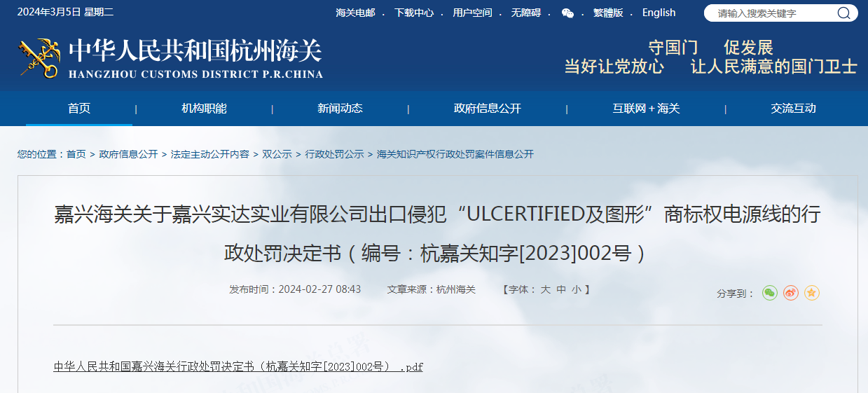868x393 pixels.
Task: Open the WeChat icon in top bar
Action: point(567,13)
